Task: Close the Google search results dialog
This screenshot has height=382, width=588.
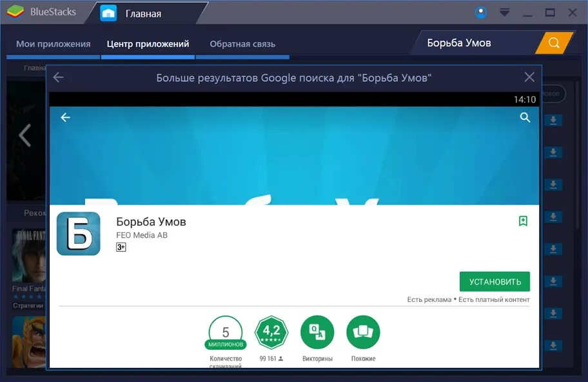Action: [529, 77]
